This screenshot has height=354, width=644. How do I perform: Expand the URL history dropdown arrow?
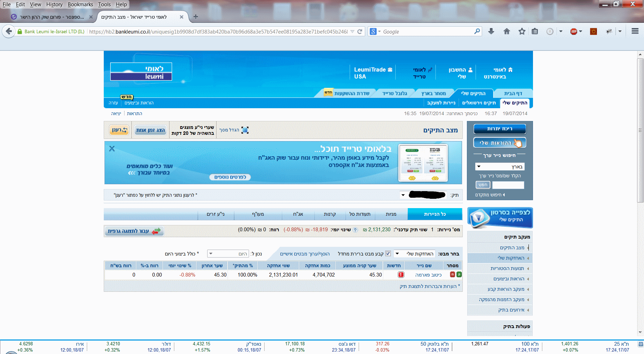(352, 31)
